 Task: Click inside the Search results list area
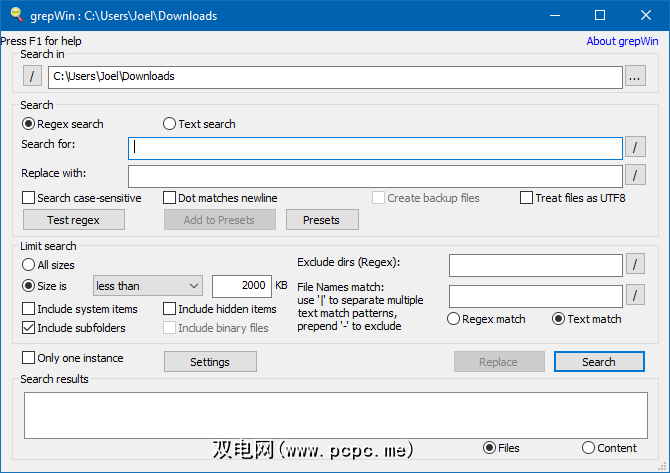pos(336,415)
